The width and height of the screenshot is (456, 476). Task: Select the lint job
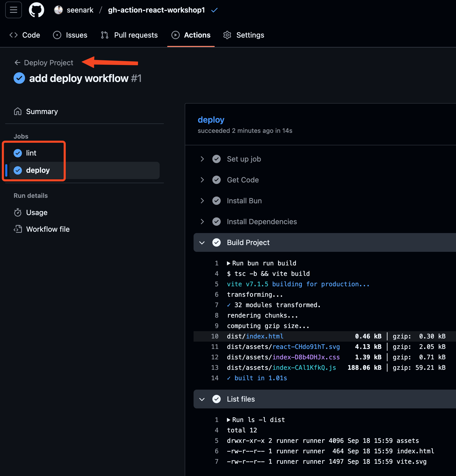31,153
